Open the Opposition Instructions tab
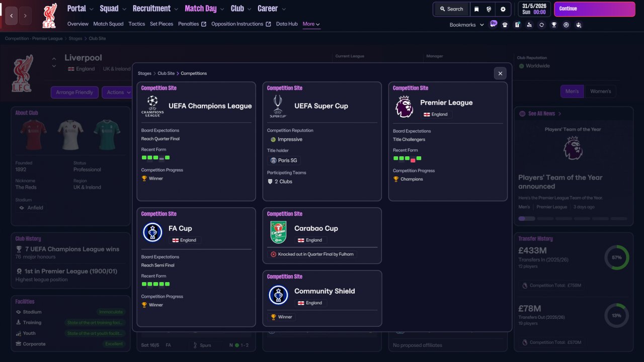Image resolution: width=644 pixels, height=362 pixels. (237, 24)
